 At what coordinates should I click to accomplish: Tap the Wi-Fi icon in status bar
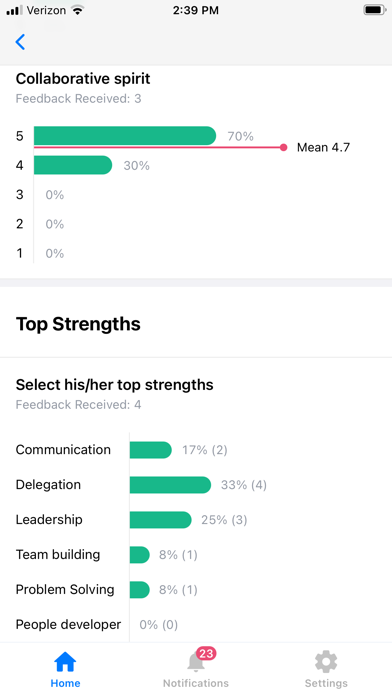(x=78, y=10)
